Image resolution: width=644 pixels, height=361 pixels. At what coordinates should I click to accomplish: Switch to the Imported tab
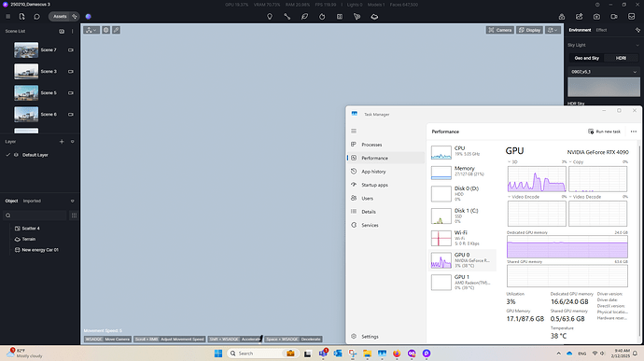[x=32, y=201]
